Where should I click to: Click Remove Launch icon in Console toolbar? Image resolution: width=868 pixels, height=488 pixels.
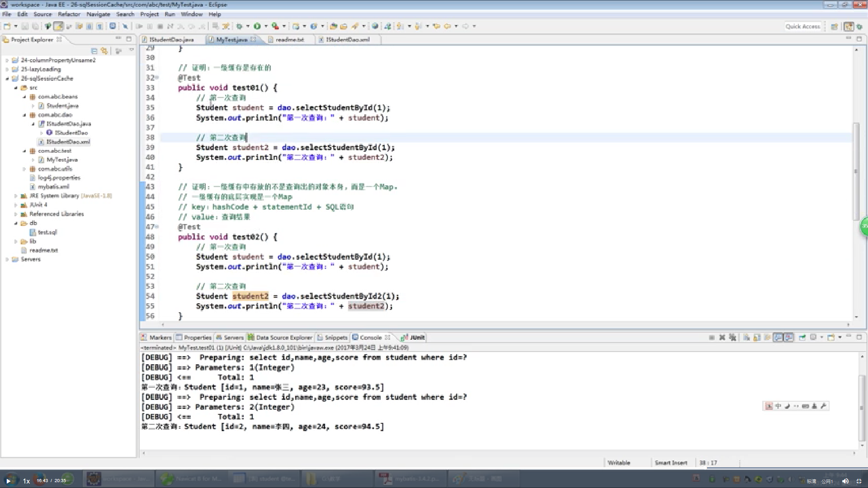coord(722,338)
